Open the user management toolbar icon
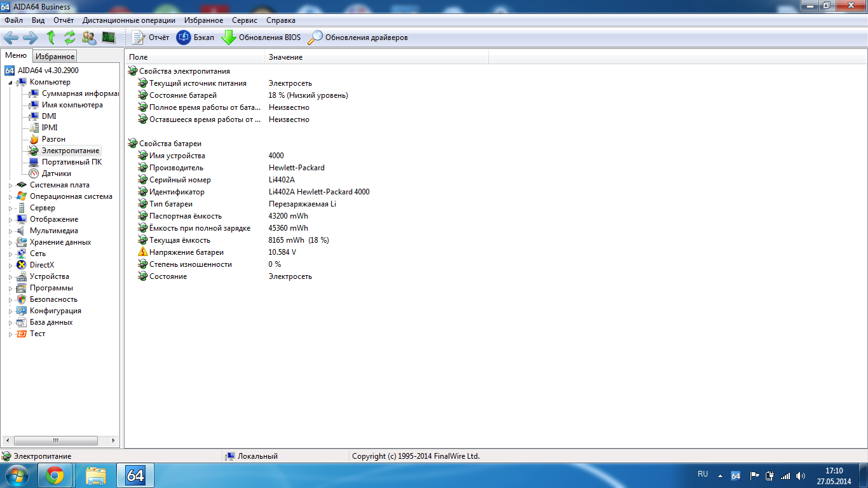The height and width of the screenshot is (488, 868). tap(89, 37)
